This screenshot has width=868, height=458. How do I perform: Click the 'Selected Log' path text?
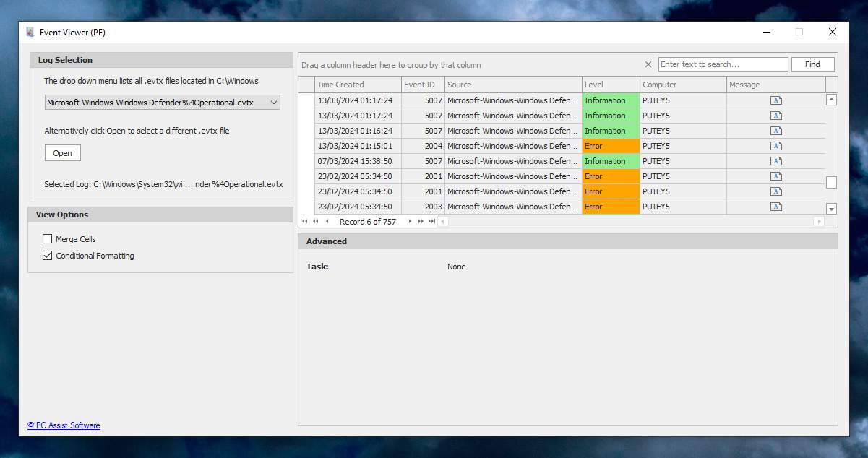point(163,184)
